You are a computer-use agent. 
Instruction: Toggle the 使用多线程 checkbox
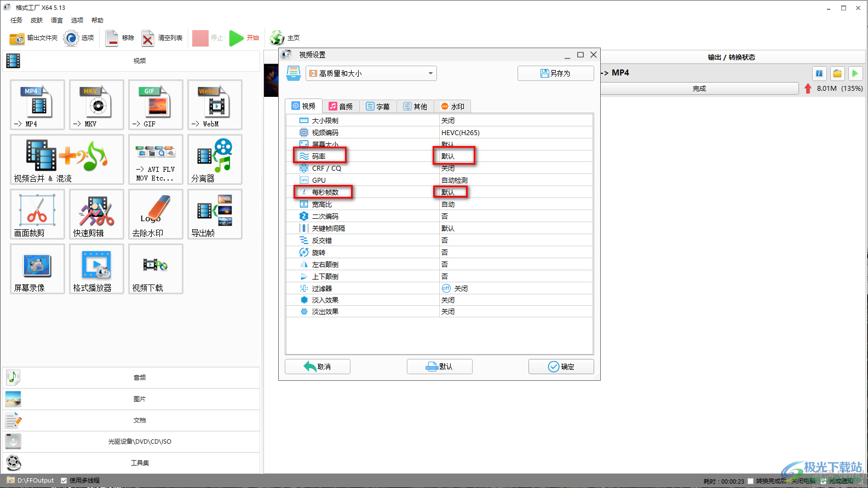coord(64,480)
